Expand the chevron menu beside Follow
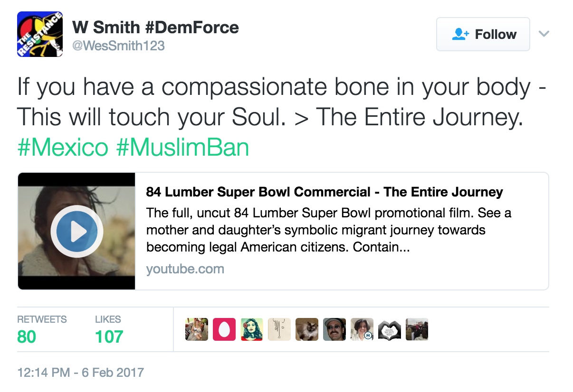 (544, 34)
